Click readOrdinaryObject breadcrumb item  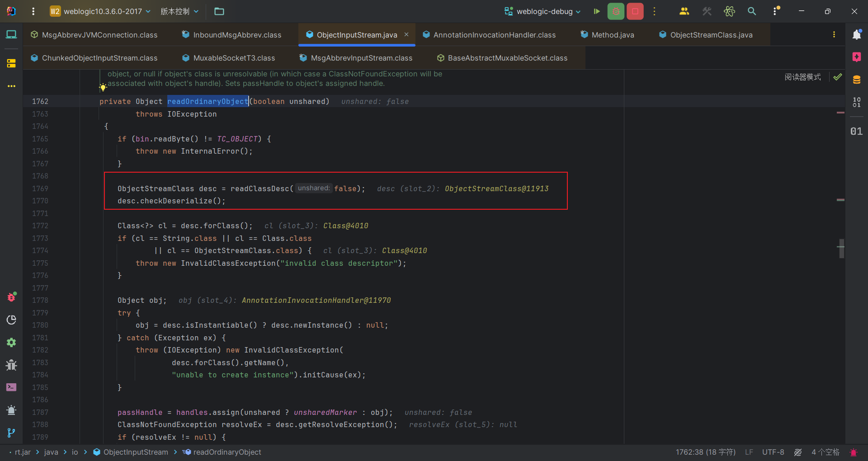[x=222, y=452]
